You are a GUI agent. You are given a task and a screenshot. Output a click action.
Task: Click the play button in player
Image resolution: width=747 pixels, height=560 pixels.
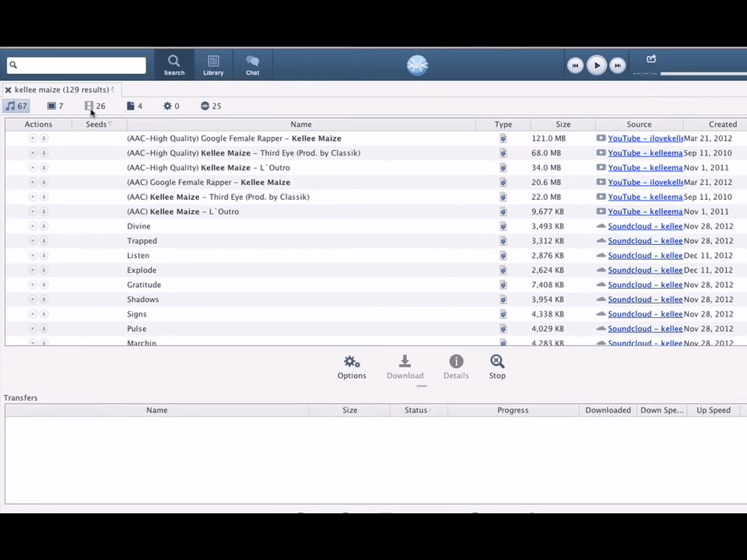pos(597,65)
